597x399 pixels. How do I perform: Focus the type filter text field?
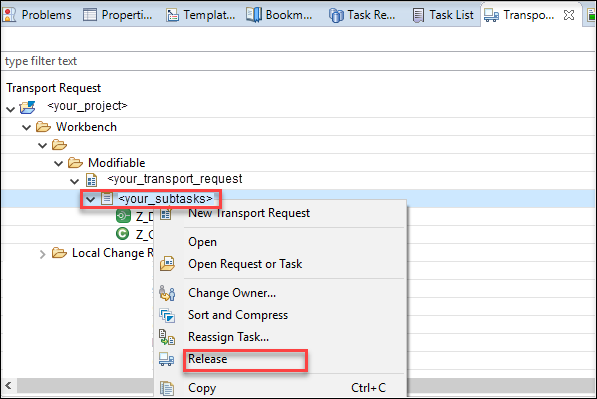click(x=298, y=61)
